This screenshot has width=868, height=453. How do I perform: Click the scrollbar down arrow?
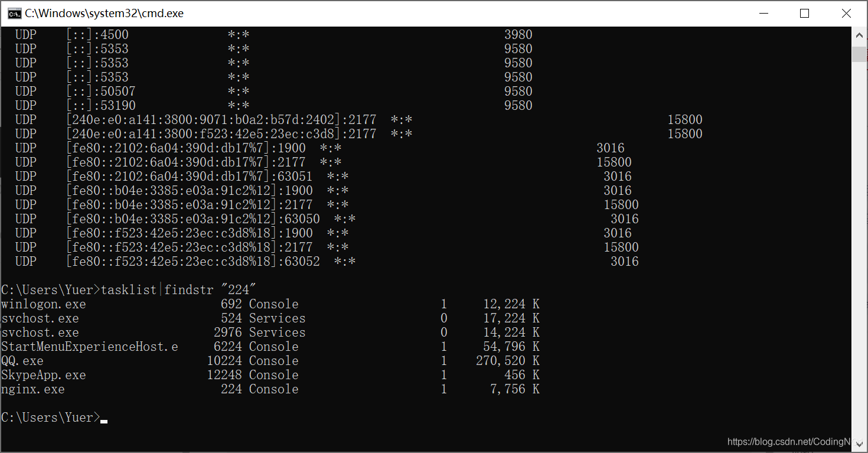859,444
